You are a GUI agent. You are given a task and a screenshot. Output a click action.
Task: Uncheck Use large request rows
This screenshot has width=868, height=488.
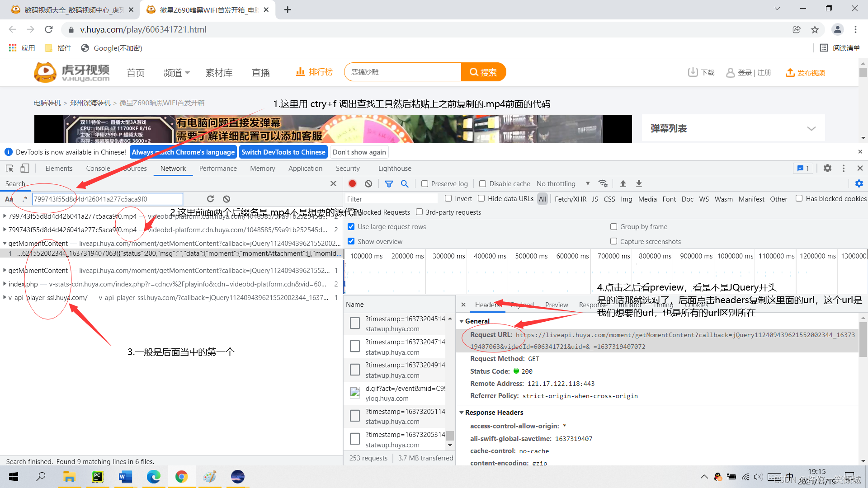(351, 226)
